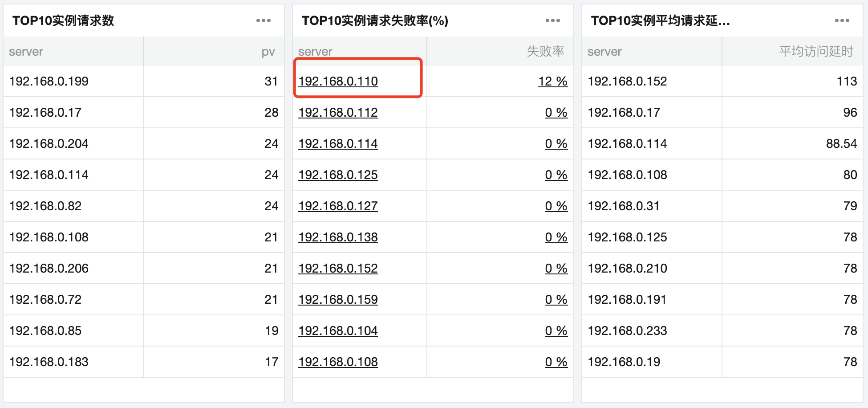Click the 失败率 column header
The height and width of the screenshot is (408, 868).
[545, 52]
